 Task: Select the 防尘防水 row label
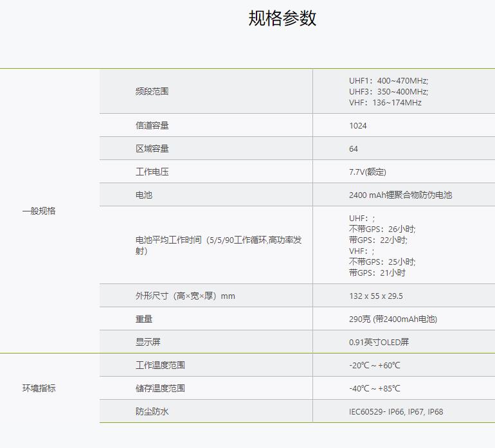152,411
